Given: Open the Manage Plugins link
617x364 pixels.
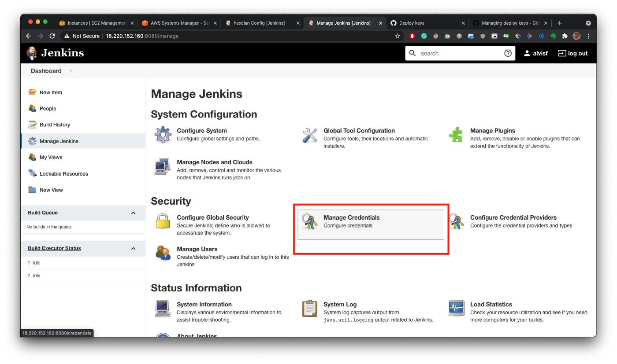Looking at the screenshot, I should point(493,131).
